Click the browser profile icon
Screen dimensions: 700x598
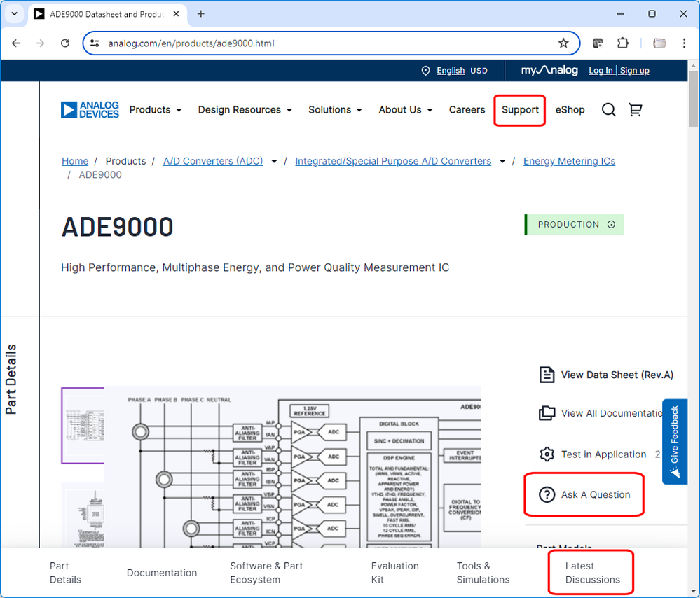[x=659, y=43]
